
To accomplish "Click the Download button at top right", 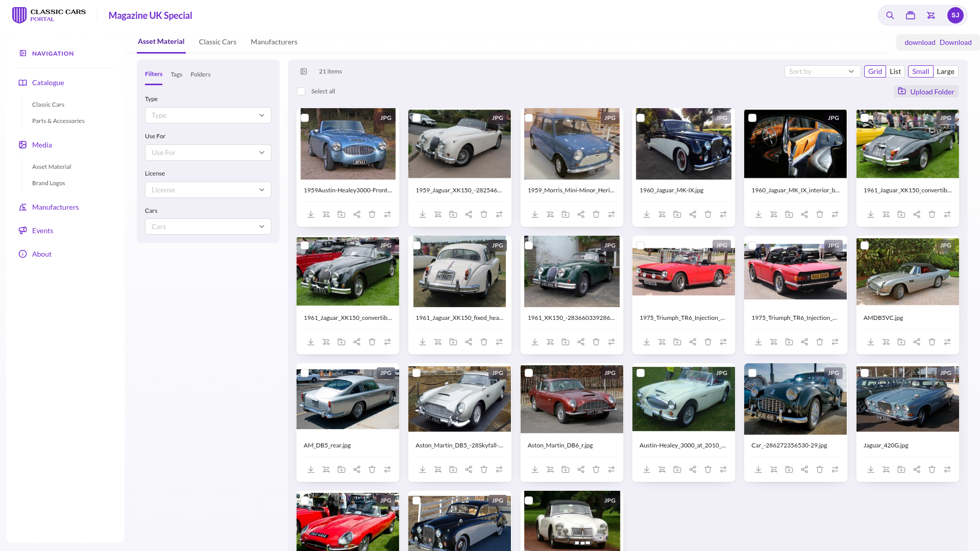I will pos(938,42).
